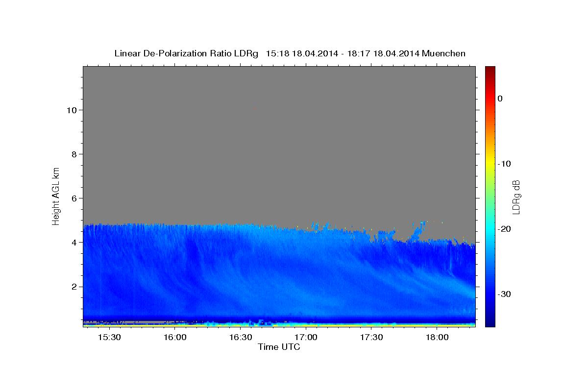Click the 17:00 time tick label
This screenshot has height=392, width=588.
tap(306, 338)
